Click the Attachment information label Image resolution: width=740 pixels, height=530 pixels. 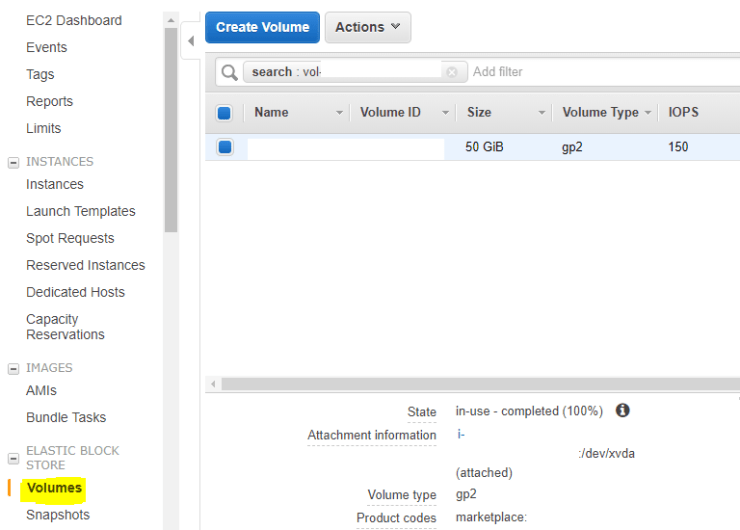[372, 435]
